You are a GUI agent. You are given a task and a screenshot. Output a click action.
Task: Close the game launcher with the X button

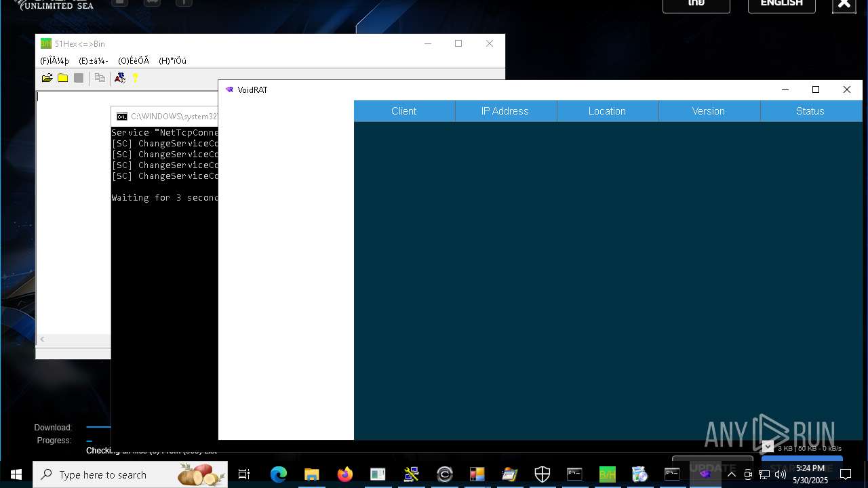844,4
